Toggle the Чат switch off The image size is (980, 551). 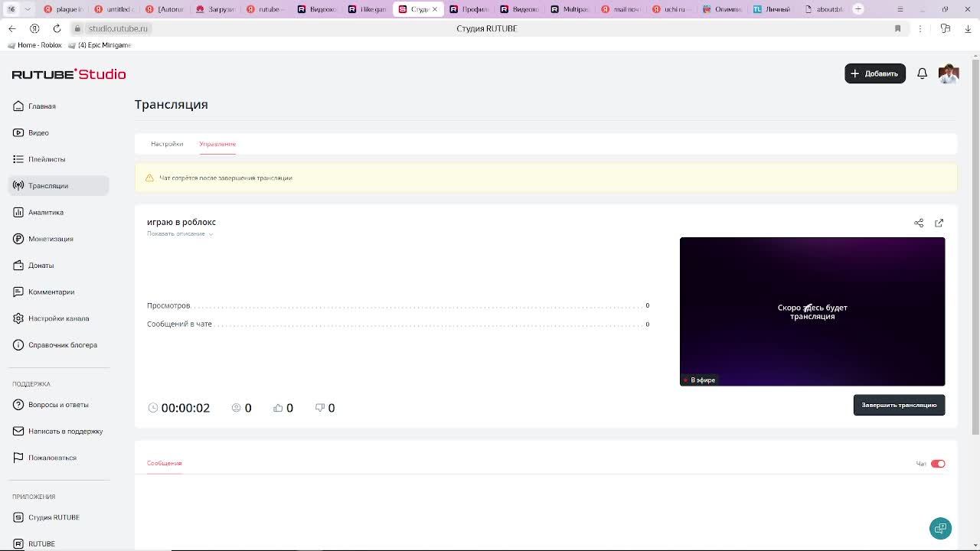click(x=938, y=464)
